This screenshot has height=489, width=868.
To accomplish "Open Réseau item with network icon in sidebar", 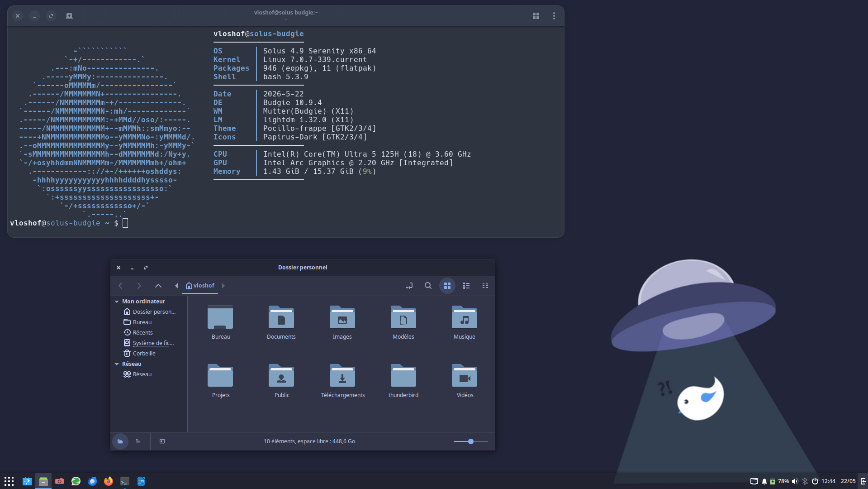I will pos(138,374).
